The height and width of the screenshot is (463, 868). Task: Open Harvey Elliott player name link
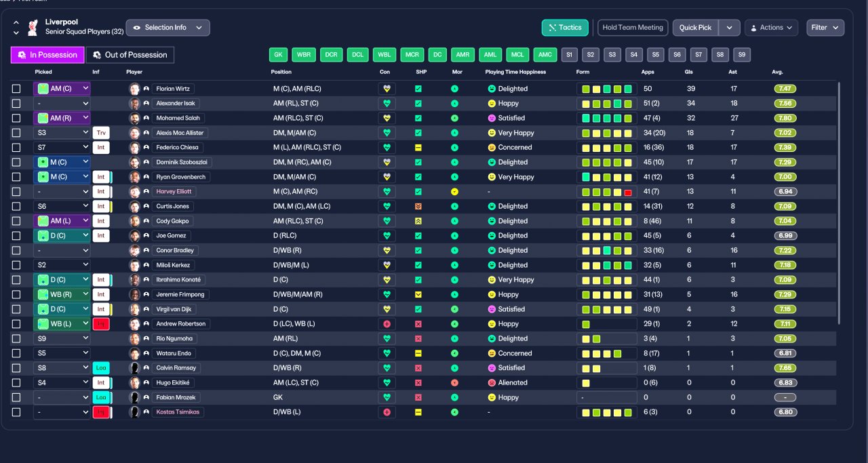174,192
